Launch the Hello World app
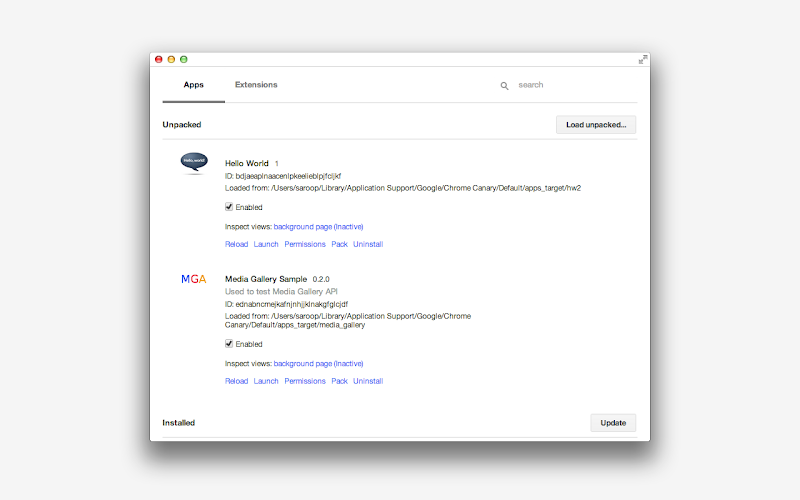The height and width of the screenshot is (500, 800). (x=266, y=244)
